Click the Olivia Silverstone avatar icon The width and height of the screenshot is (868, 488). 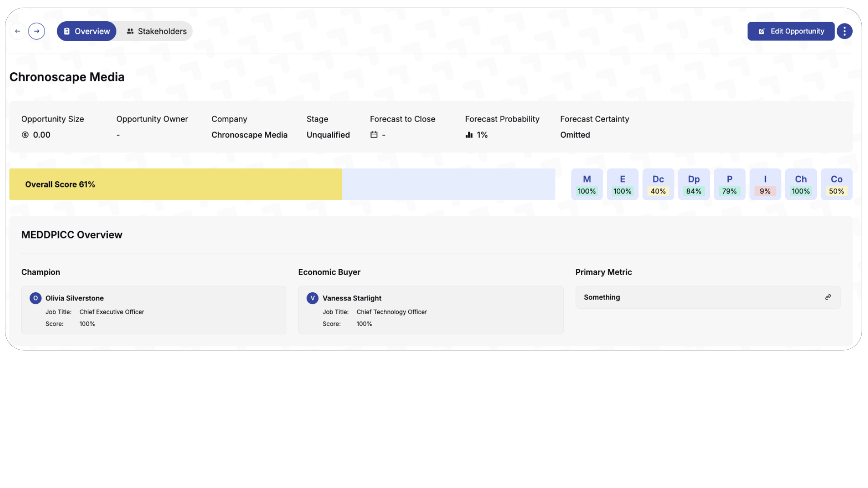35,298
